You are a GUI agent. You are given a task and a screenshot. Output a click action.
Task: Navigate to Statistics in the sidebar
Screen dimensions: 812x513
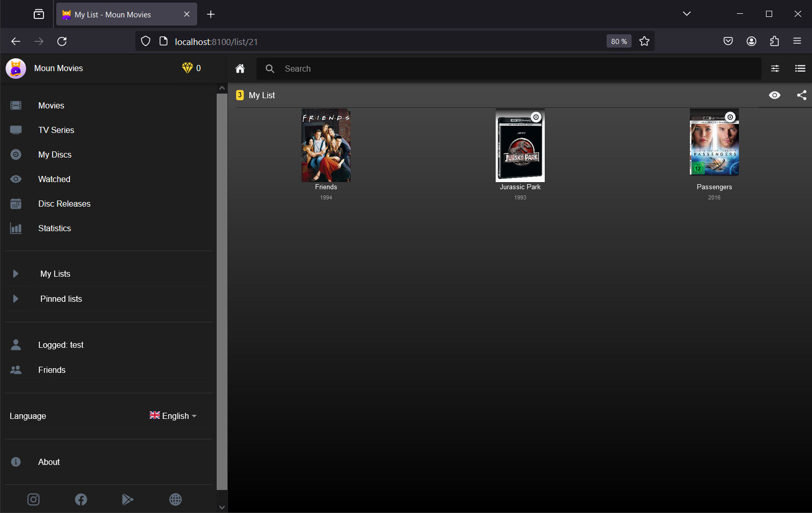(55, 228)
